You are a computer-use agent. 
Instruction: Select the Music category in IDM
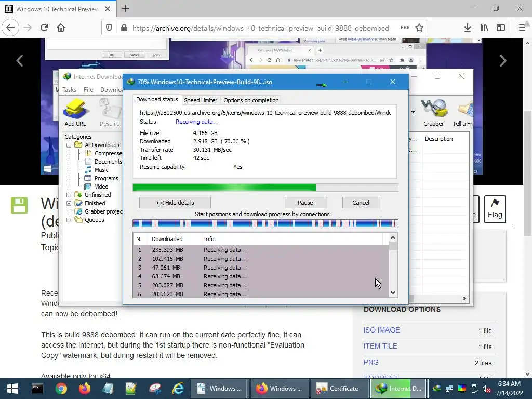pos(101,170)
